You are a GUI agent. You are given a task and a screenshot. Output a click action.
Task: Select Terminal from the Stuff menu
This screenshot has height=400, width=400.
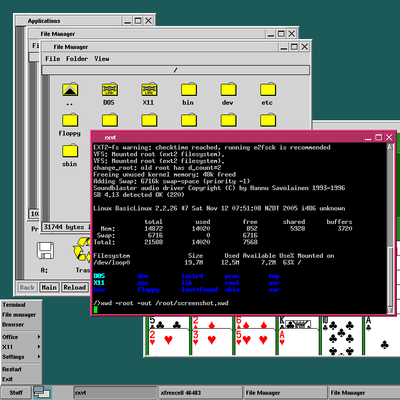pos(21,305)
